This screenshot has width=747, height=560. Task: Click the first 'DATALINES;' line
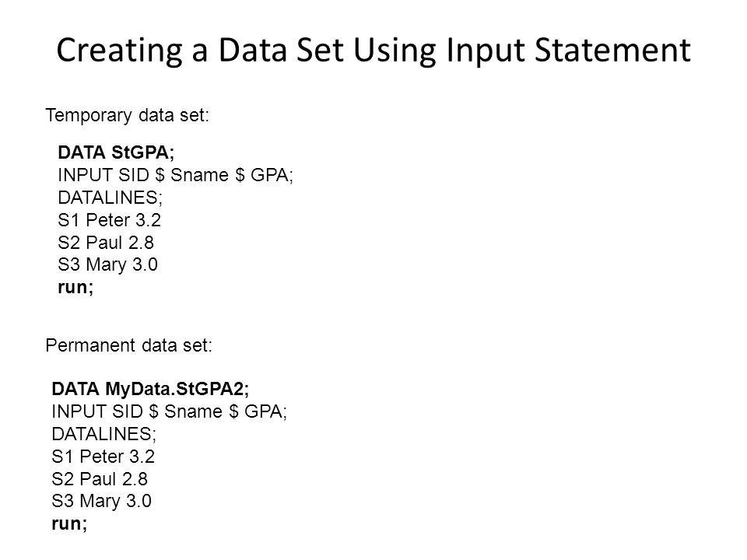tap(110, 198)
